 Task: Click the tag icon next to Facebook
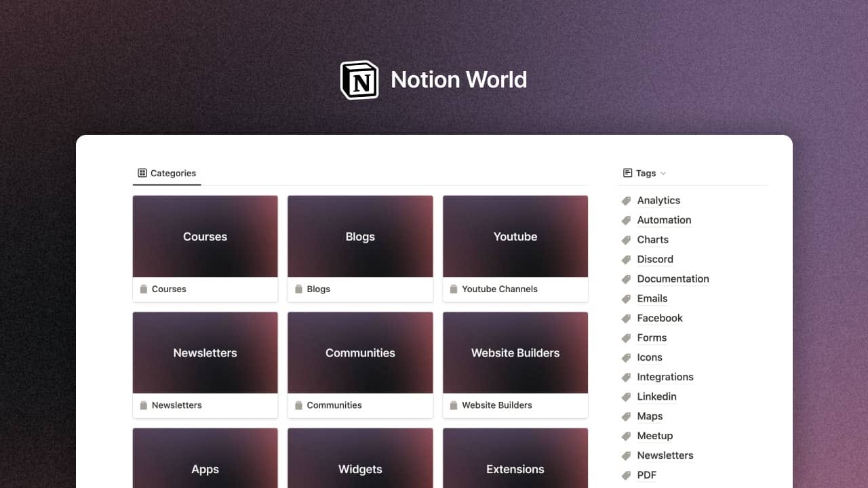coord(626,319)
